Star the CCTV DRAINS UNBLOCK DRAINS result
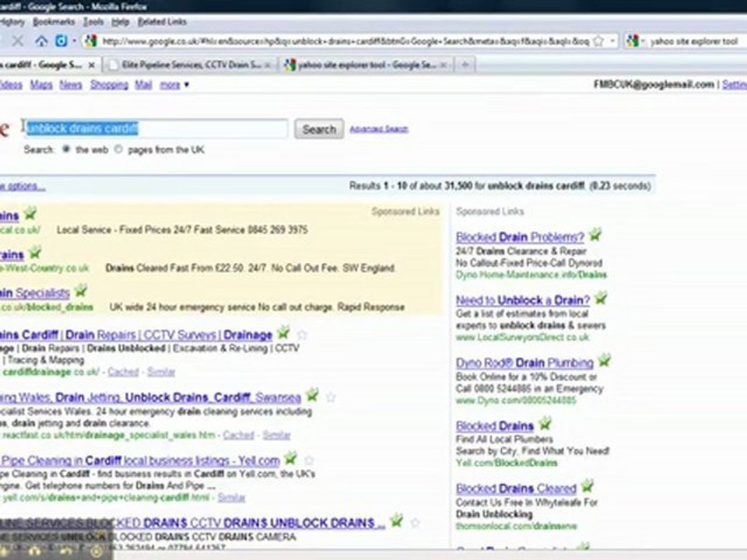The height and width of the screenshot is (560, 747). (416, 523)
